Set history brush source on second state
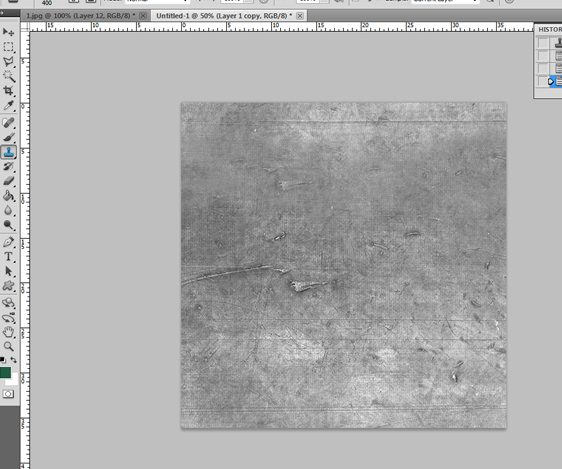 [543, 56]
